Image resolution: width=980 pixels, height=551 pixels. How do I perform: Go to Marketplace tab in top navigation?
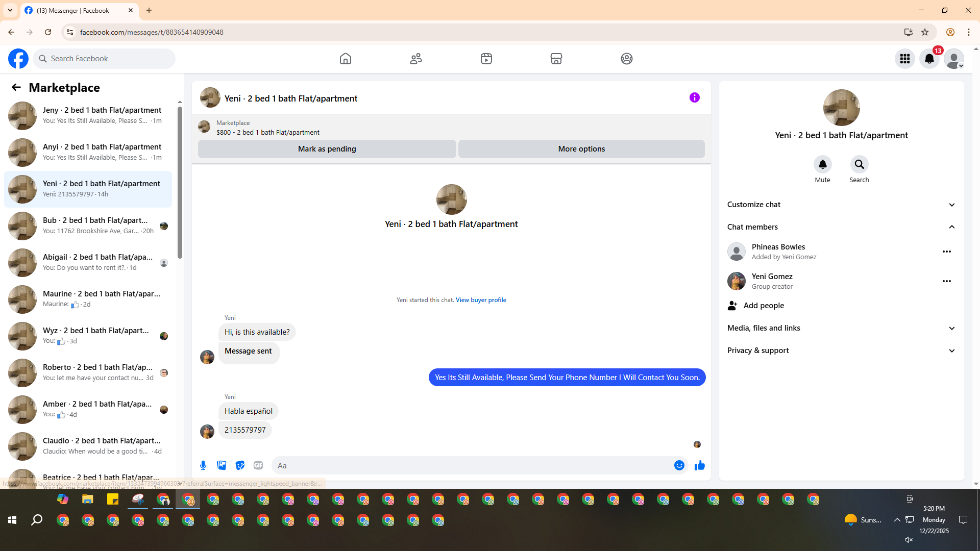pos(556,59)
